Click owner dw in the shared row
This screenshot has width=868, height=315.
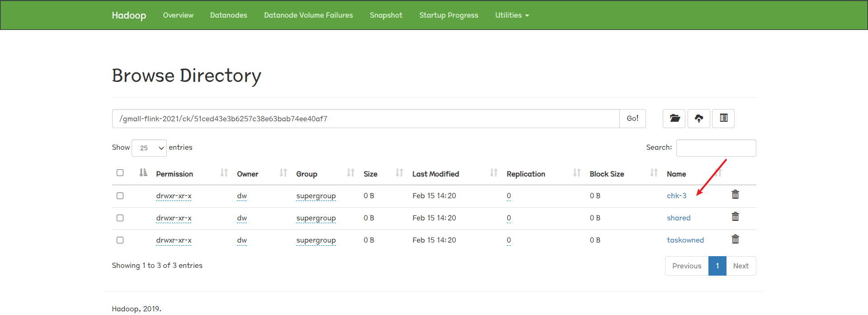click(242, 218)
